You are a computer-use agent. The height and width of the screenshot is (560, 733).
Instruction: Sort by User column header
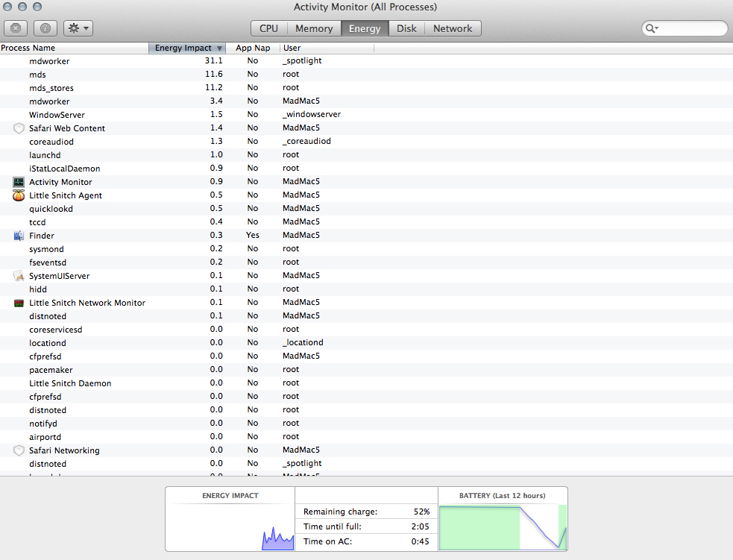[x=327, y=48]
